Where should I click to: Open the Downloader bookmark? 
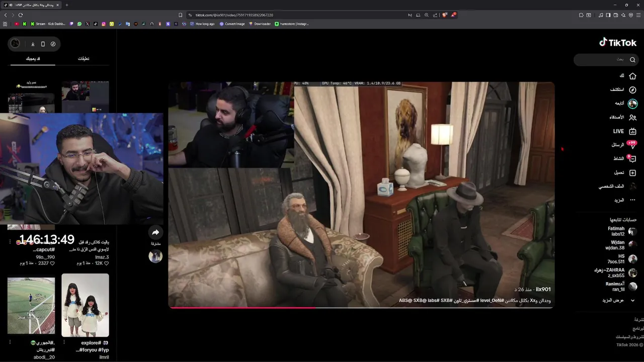[260, 24]
